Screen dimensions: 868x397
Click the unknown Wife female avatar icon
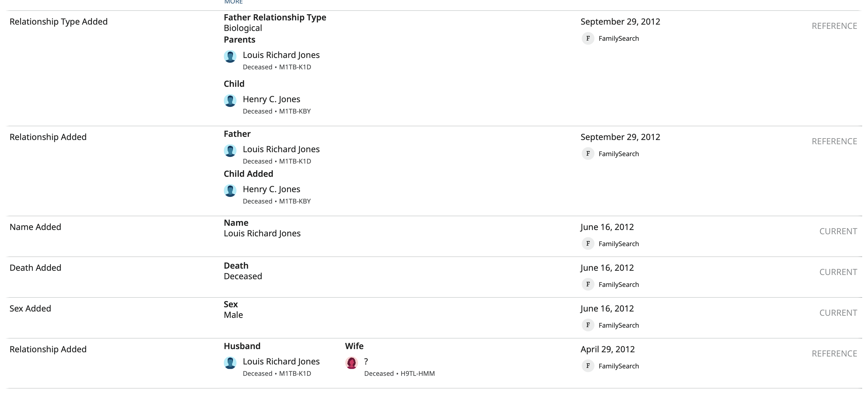click(x=351, y=363)
